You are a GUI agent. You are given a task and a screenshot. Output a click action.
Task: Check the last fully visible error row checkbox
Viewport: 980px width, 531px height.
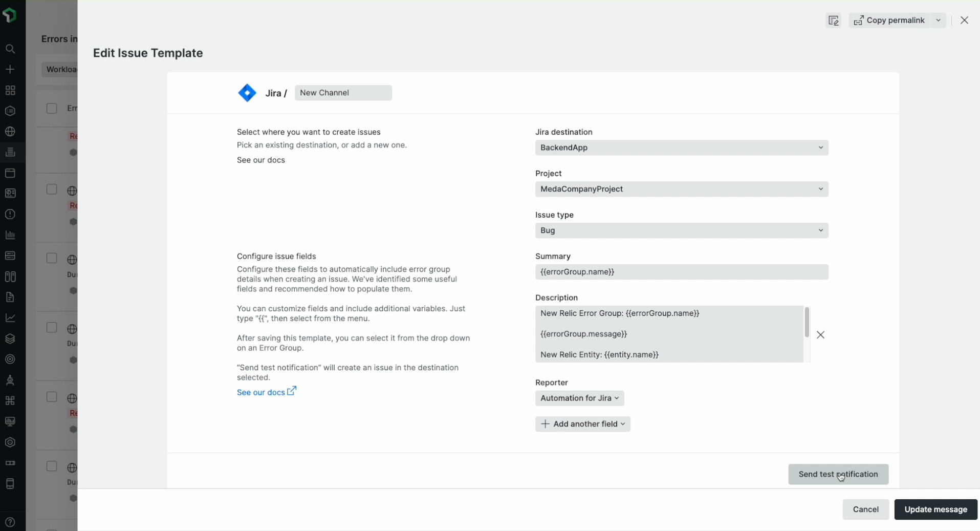click(x=52, y=466)
